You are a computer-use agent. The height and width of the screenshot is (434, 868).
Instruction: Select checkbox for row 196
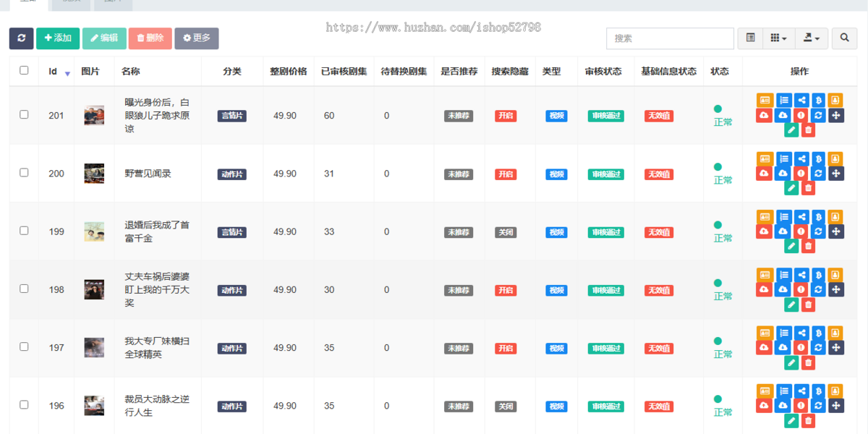[24, 404]
